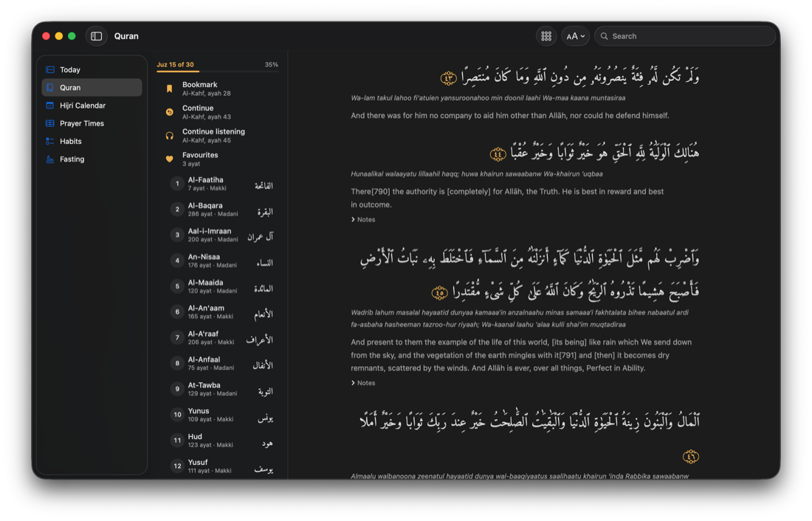The height and width of the screenshot is (521, 812).
Task: Click the transliteration starting Wa-lam takul lahoo
Action: pyautogui.click(x=488, y=98)
